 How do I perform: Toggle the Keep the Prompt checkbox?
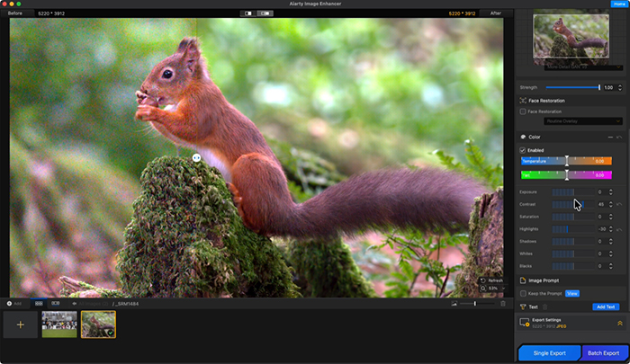click(x=524, y=294)
